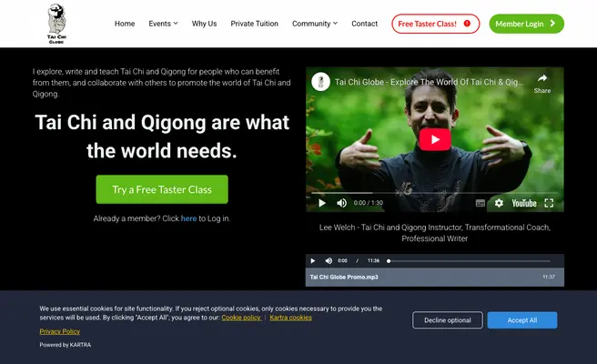
Task: Open the Cookie policy link
Action: [x=241, y=318]
